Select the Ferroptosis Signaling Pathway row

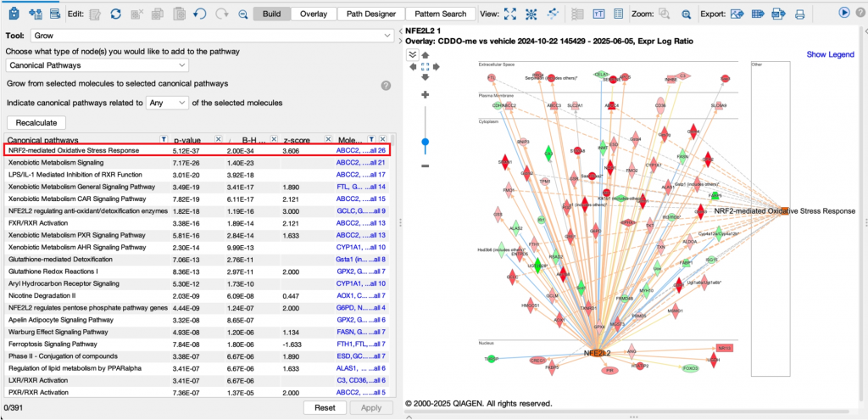(x=197, y=344)
